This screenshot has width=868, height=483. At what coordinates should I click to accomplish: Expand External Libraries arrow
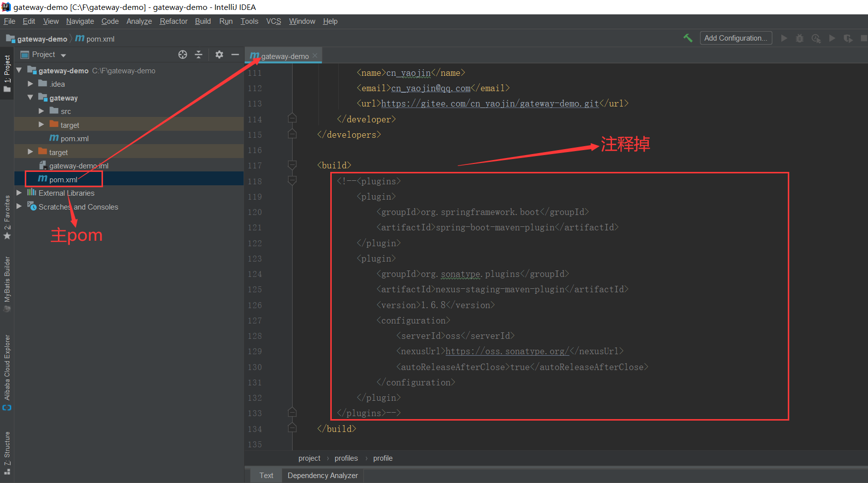[19, 193]
